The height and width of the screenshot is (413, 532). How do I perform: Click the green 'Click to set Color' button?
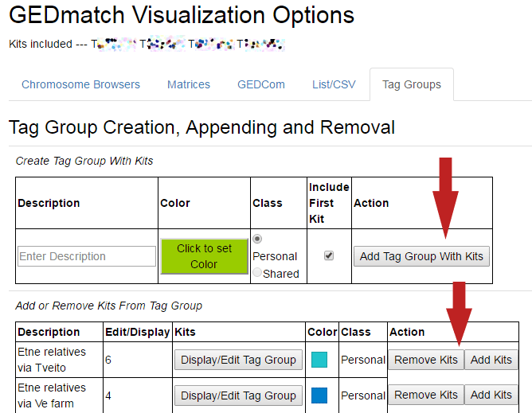point(204,256)
